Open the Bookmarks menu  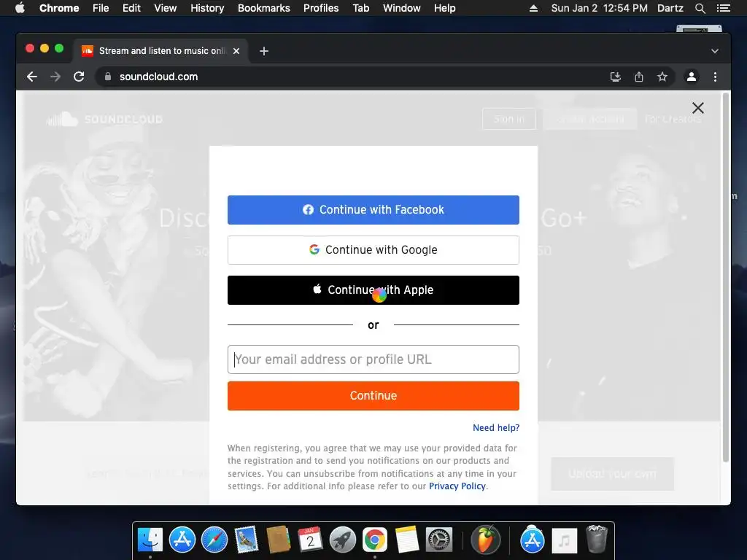(x=264, y=8)
